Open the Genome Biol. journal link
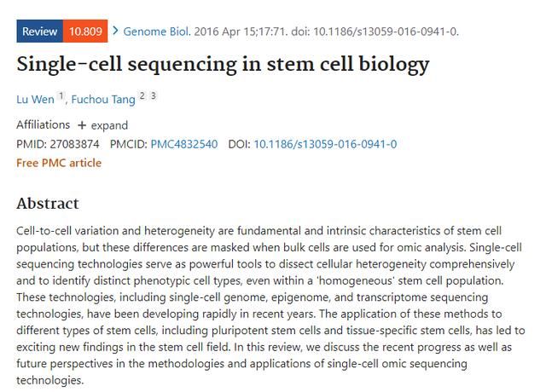546x392 pixels. (x=157, y=32)
